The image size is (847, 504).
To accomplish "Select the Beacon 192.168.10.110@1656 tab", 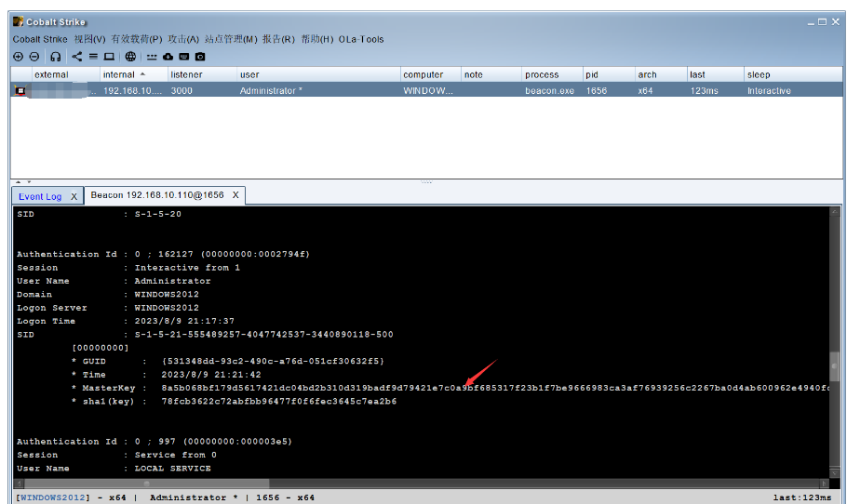I will pos(157,194).
